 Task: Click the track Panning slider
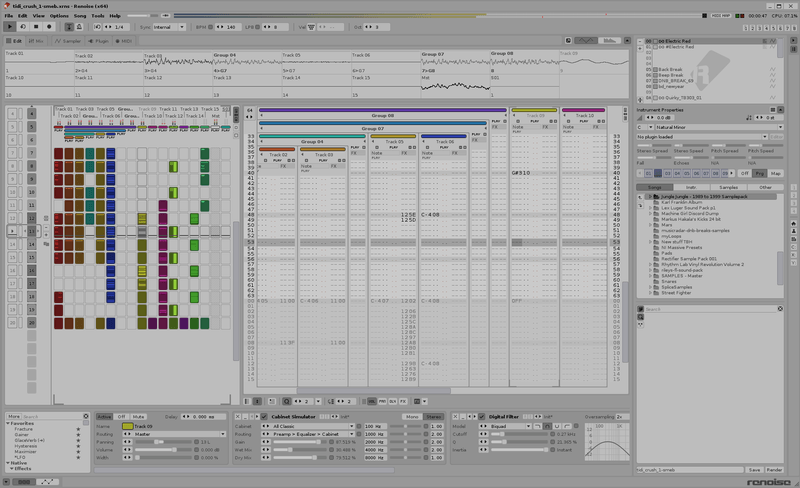tap(163, 442)
